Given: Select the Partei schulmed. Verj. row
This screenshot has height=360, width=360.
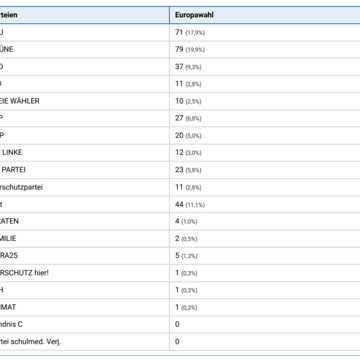Looking at the screenshot, I should click(180, 342).
